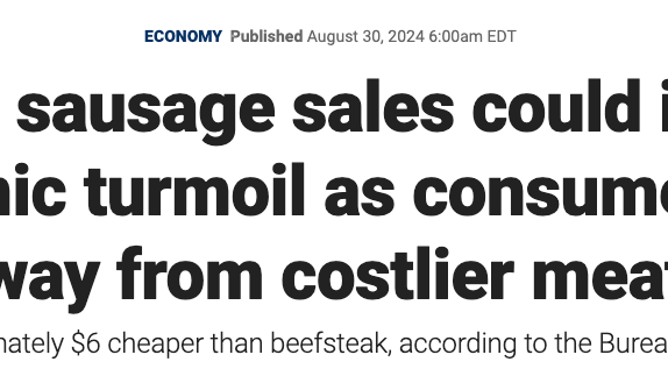Click the August 30, 2024 date

tap(366, 37)
